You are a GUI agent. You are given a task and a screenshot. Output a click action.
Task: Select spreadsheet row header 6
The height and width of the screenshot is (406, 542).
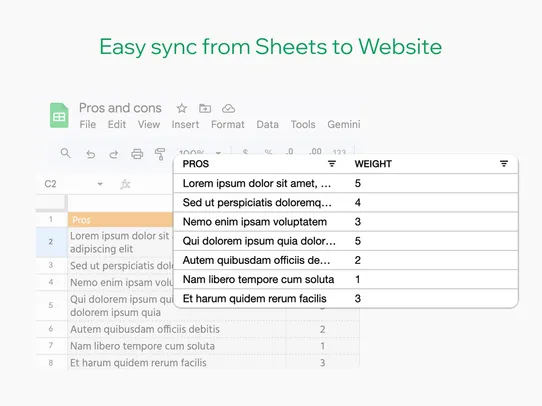pos(51,329)
